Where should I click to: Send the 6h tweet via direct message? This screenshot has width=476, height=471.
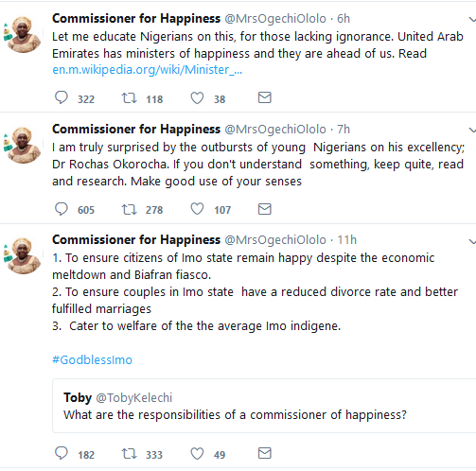[x=265, y=97]
